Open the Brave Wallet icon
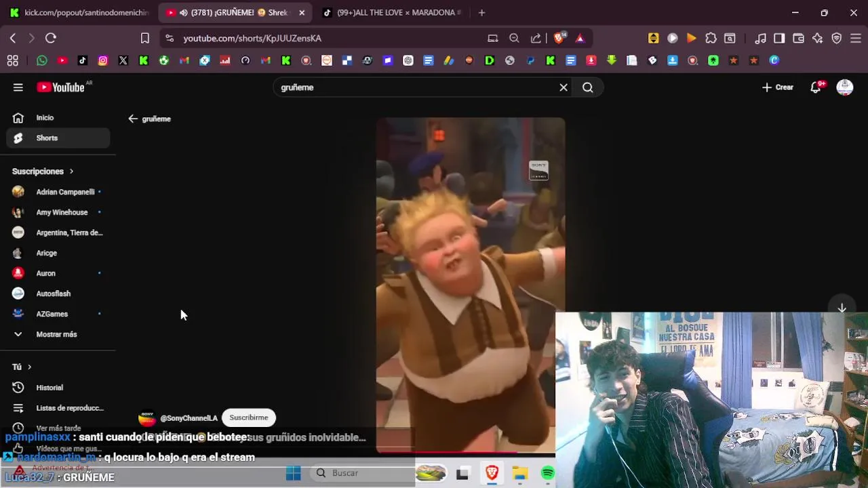868x488 pixels. [798, 39]
